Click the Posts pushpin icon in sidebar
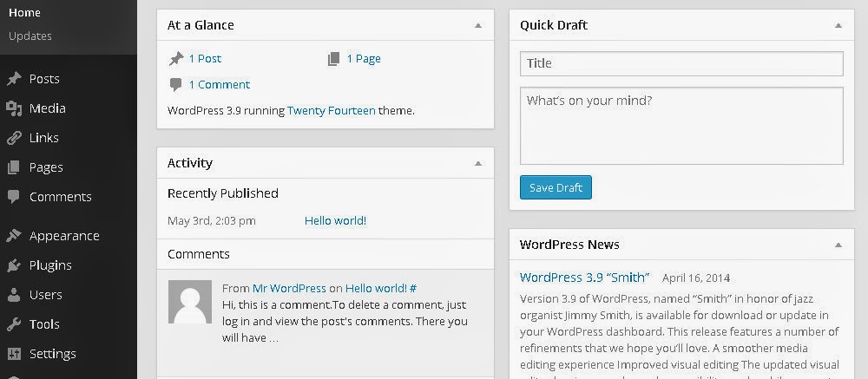The image size is (868, 379). coord(15,79)
